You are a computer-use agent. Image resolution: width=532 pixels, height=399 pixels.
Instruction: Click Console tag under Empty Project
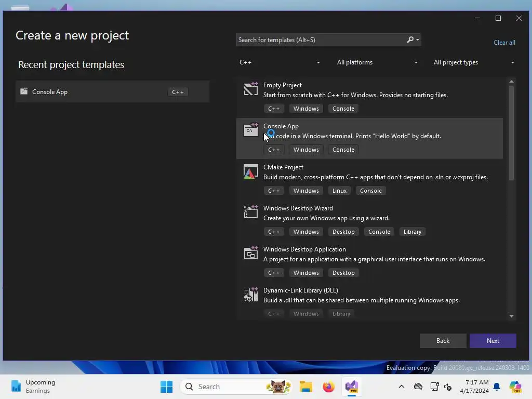(x=343, y=109)
